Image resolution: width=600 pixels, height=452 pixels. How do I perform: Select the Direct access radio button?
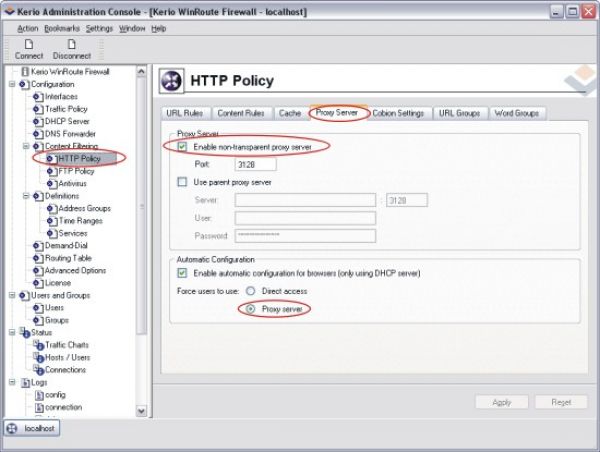(x=250, y=291)
